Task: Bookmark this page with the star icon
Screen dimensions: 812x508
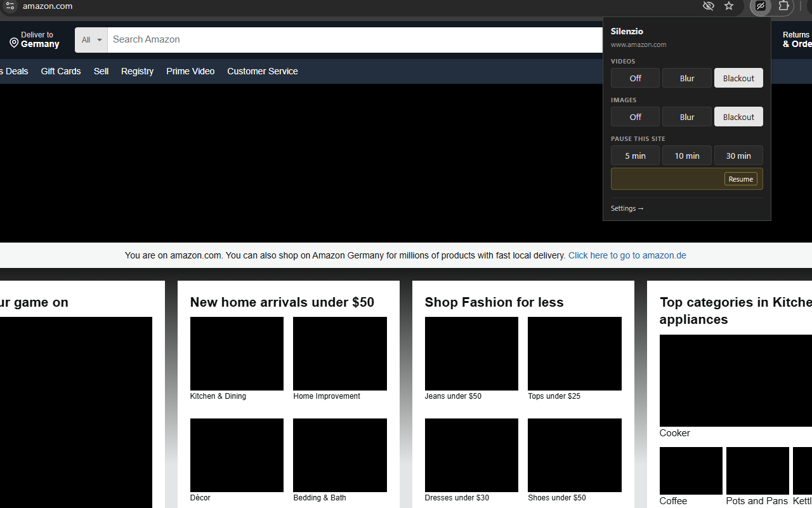Action: [729, 6]
